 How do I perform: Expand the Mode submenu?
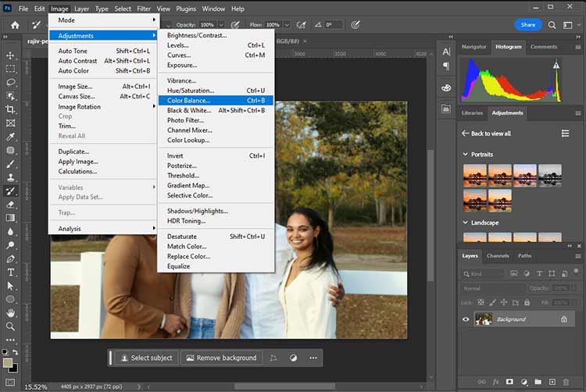tap(104, 20)
